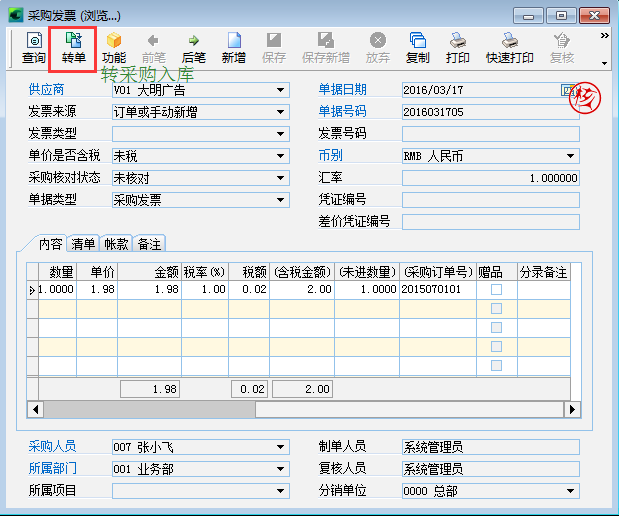Image resolution: width=619 pixels, height=516 pixels.
Task: Open the 供应商 supplier dropdown
Action: 280,90
